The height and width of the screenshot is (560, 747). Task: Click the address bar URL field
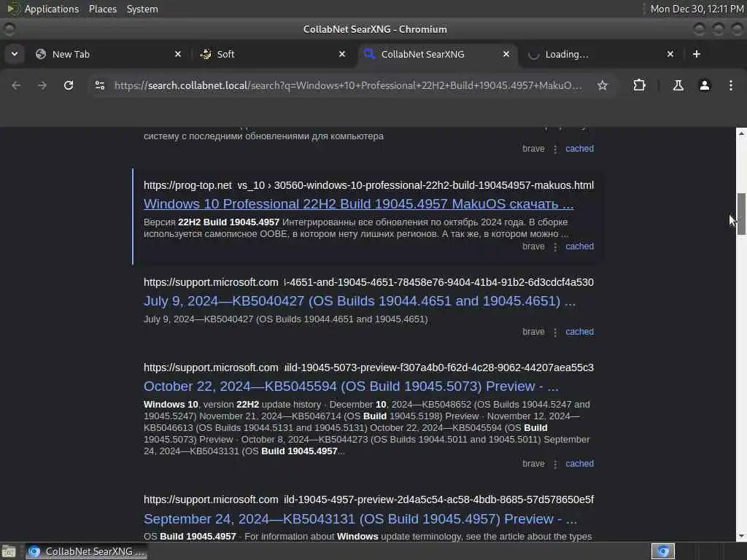click(348, 85)
